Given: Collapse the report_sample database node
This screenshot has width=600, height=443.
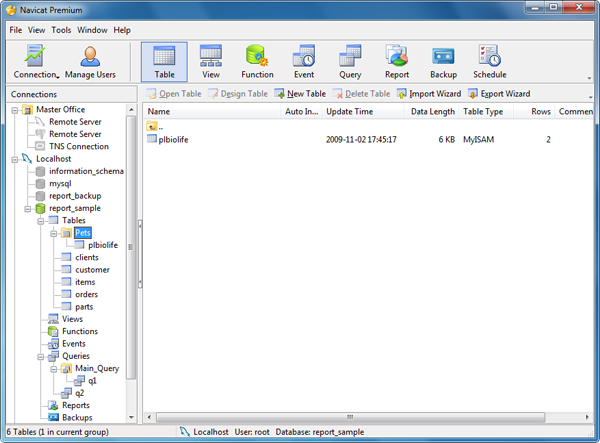Looking at the screenshot, I should click(x=28, y=209).
